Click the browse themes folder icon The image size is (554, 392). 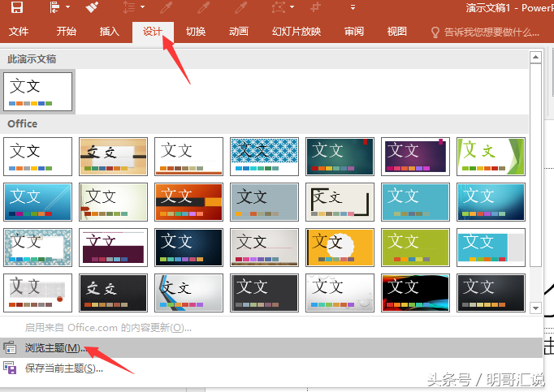10,348
